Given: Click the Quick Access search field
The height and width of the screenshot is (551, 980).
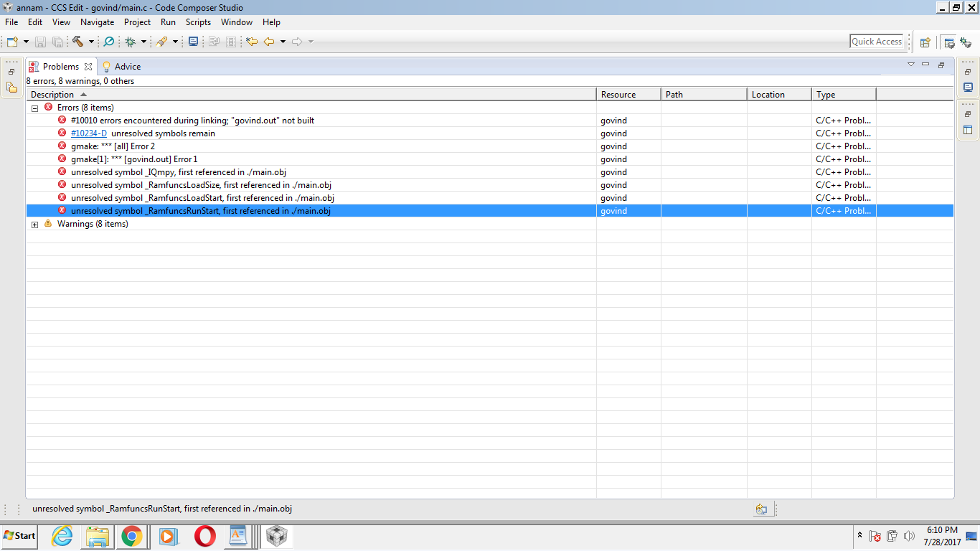Looking at the screenshot, I should 877,42.
